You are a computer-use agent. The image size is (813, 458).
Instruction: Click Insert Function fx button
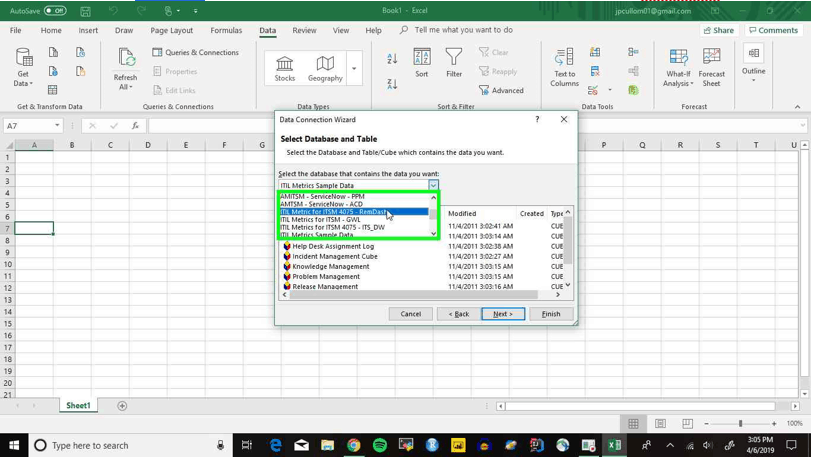135,126
